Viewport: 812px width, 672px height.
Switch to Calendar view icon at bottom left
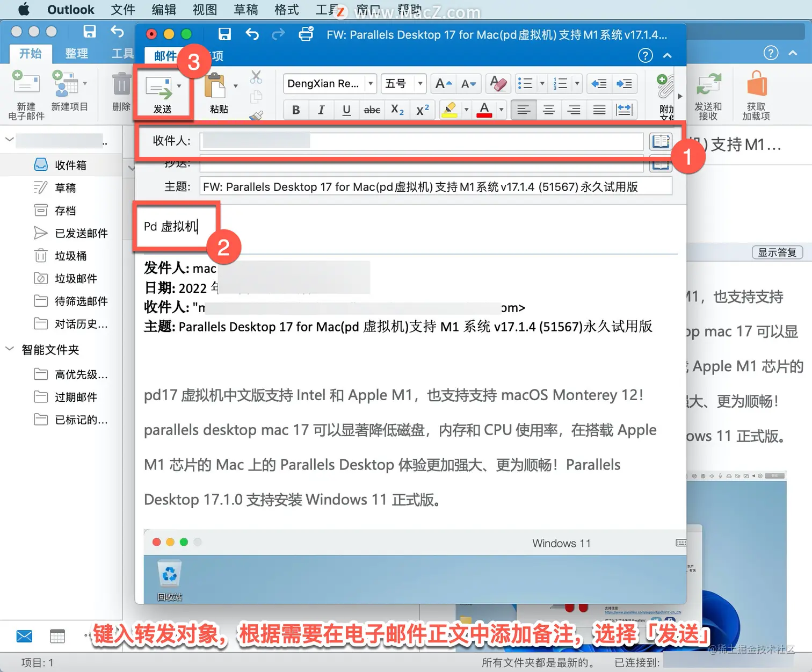pos(57,637)
